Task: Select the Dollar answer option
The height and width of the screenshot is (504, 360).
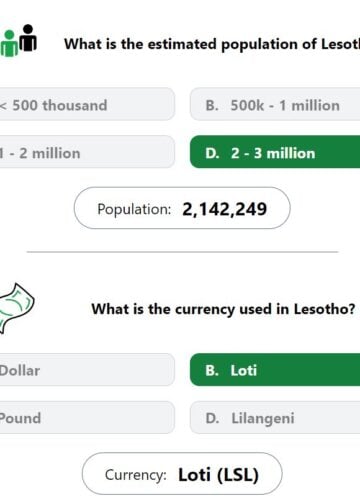Action: pos(87,370)
